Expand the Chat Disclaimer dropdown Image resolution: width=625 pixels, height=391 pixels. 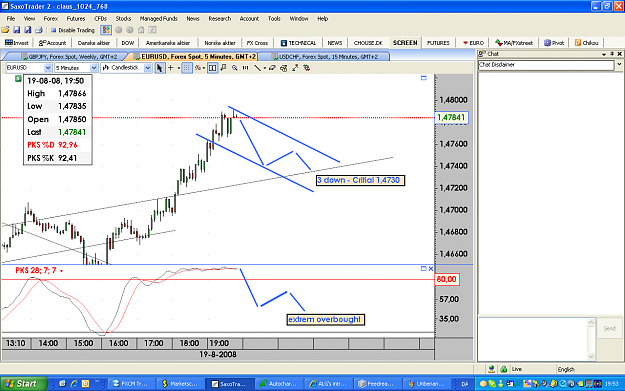[619, 65]
